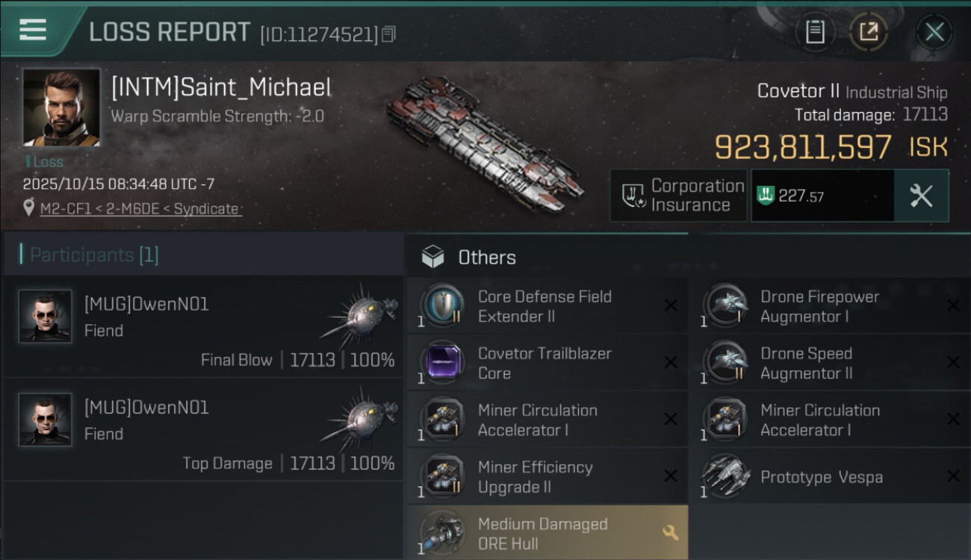
Task: Select OwenN01 Top Damage entry
Action: tap(203, 430)
